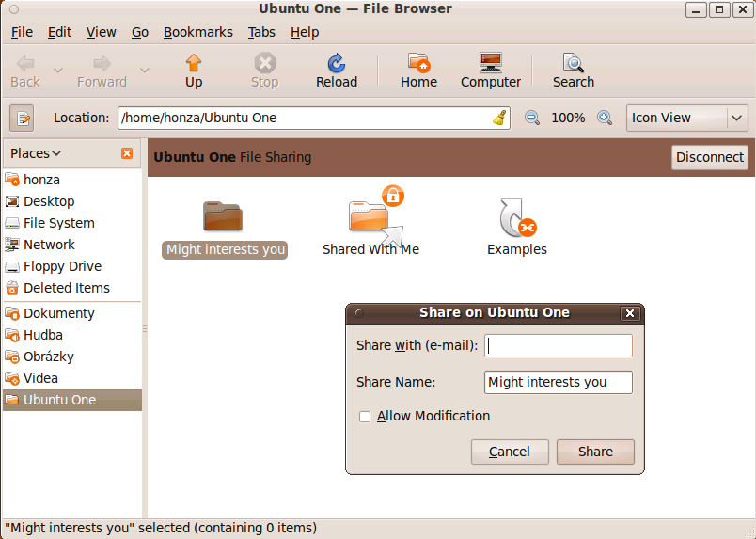Open Home folder from toolbar
This screenshot has width=756, height=539.
click(x=418, y=71)
